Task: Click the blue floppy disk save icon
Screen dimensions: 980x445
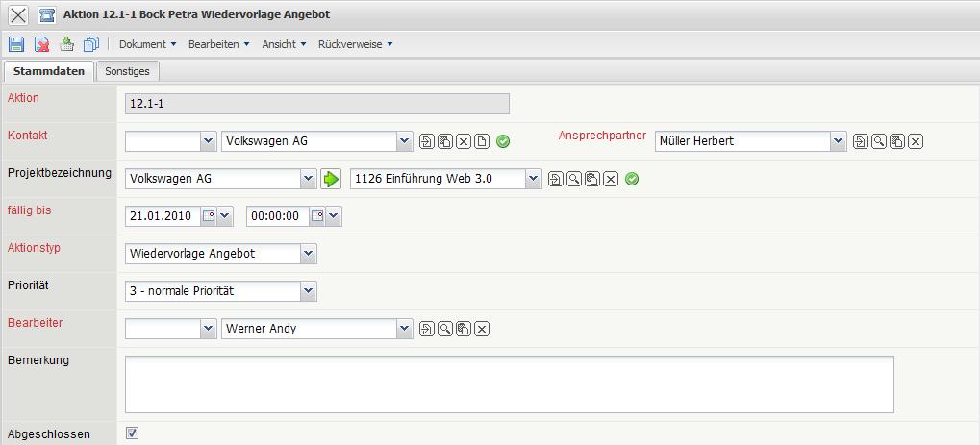Action: [x=16, y=44]
